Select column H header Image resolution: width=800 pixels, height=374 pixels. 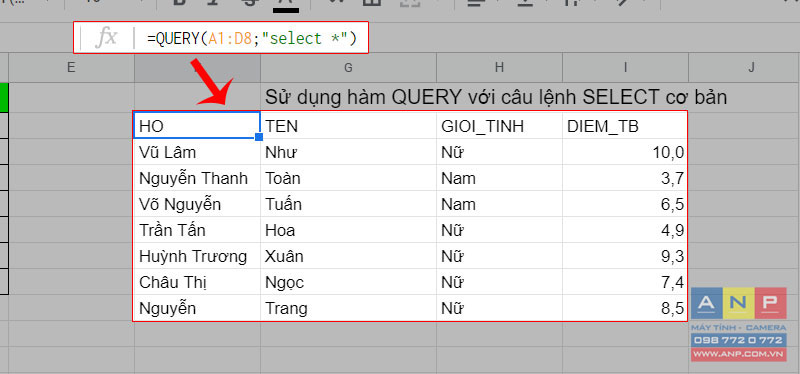click(x=499, y=67)
